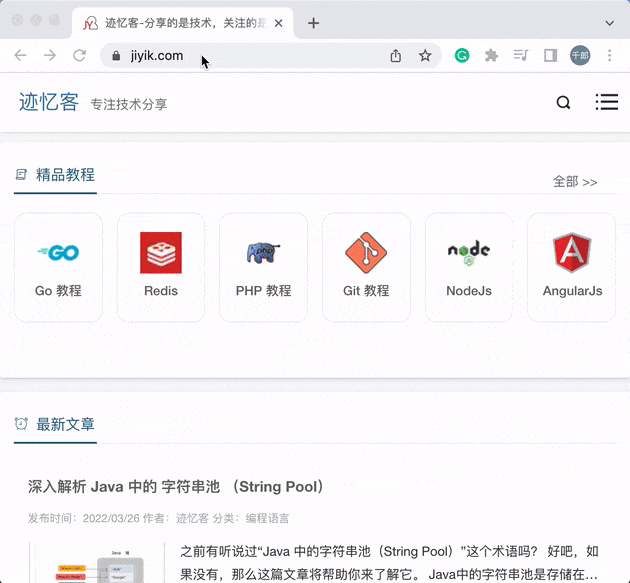Reload the page with refresh icon
630x583 pixels.
[80, 55]
